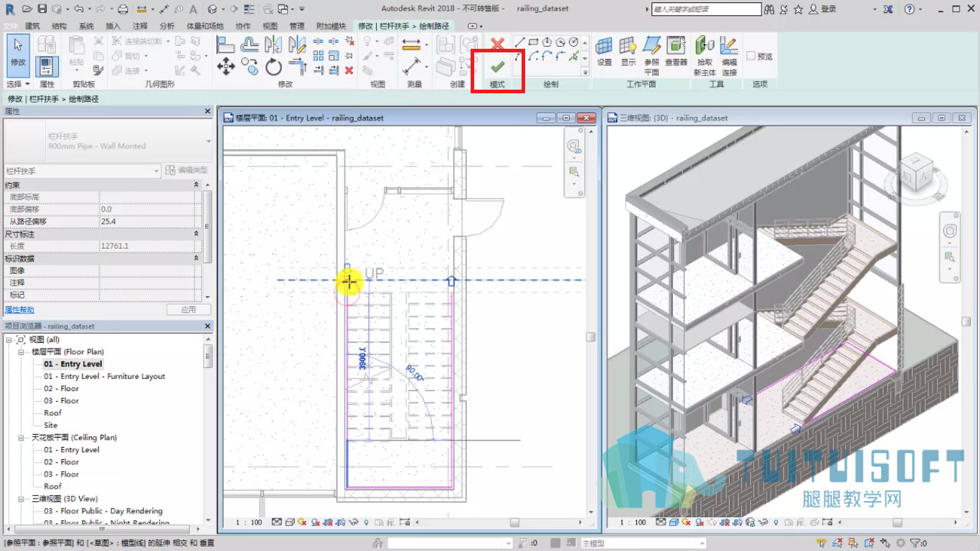Choose the Pick Lines draw tool
This screenshot has width=980, height=551.
point(574,55)
